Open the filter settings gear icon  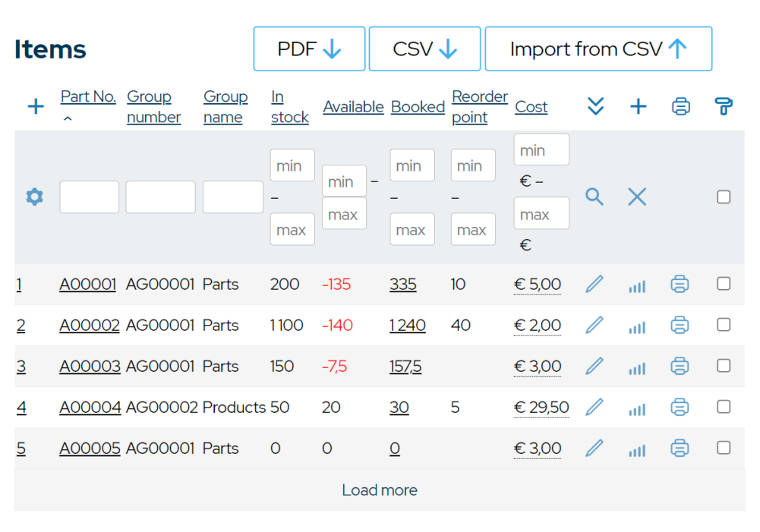[33, 197]
